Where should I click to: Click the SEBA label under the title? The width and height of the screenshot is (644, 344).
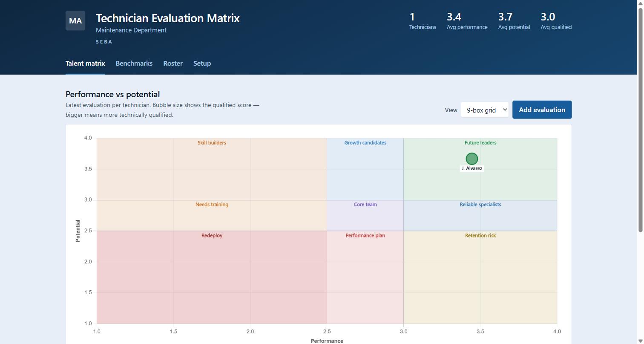tap(104, 42)
